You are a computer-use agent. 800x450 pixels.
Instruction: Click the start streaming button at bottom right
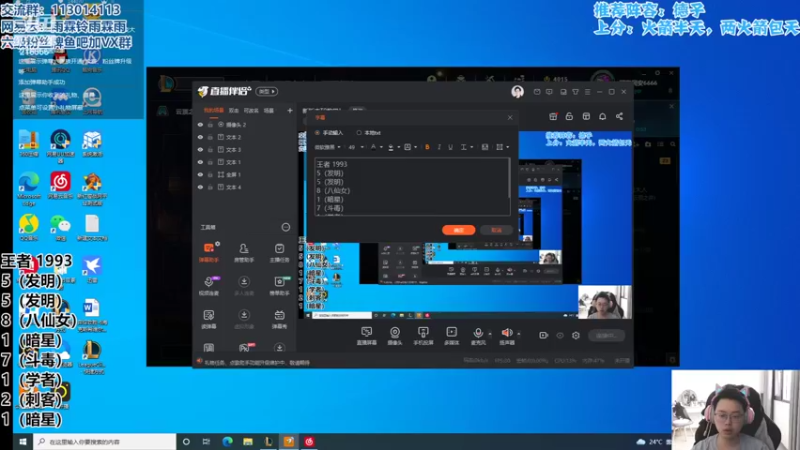[x=606, y=335]
